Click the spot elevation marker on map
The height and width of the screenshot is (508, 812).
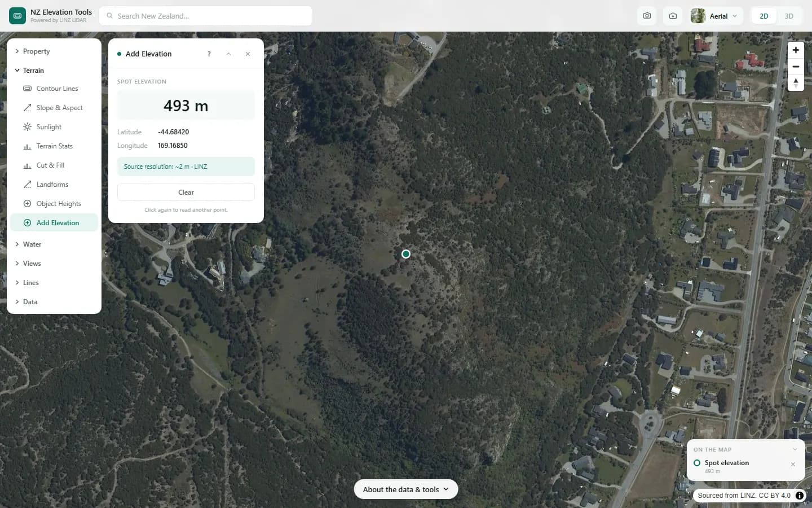pos(406,254)
